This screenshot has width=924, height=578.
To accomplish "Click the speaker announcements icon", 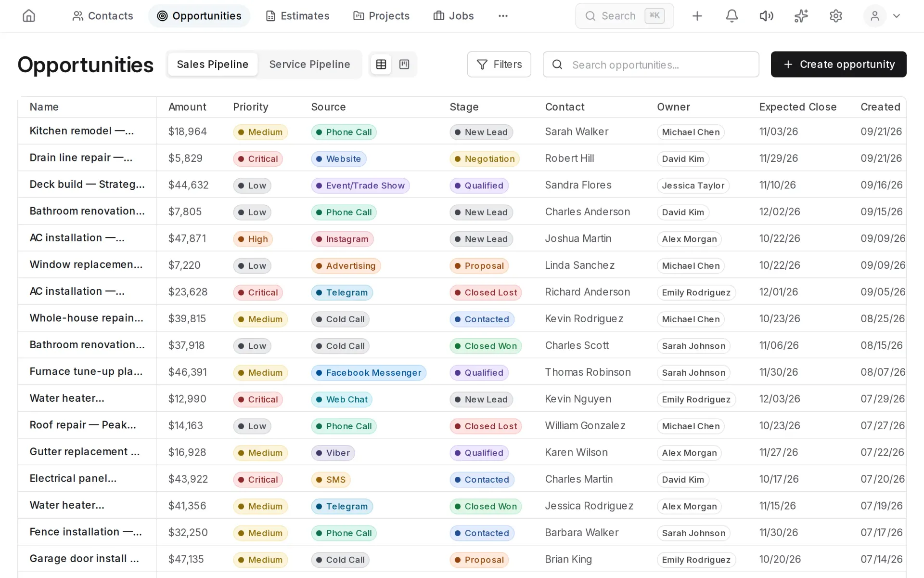I will (766, 16).
